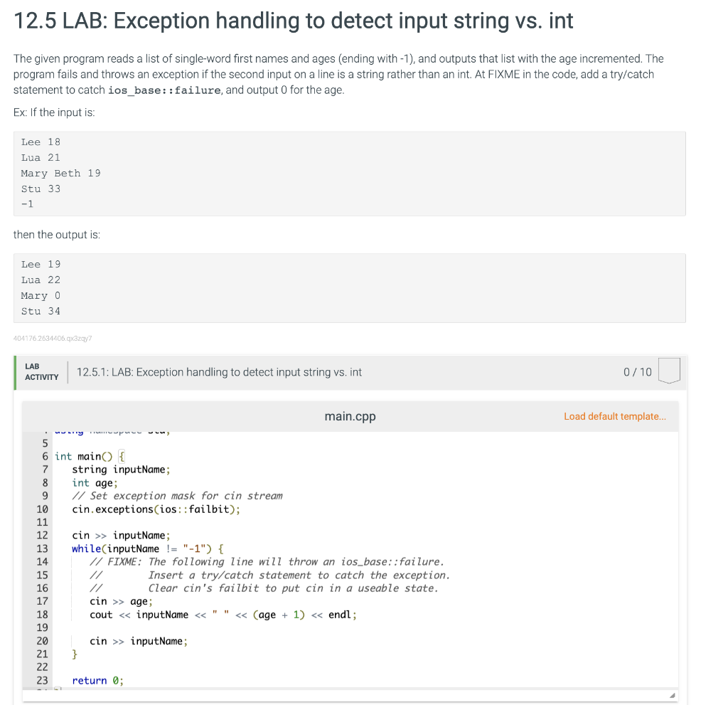
Task: Click the green activity indicator bar
Action: tap(16, 371)
